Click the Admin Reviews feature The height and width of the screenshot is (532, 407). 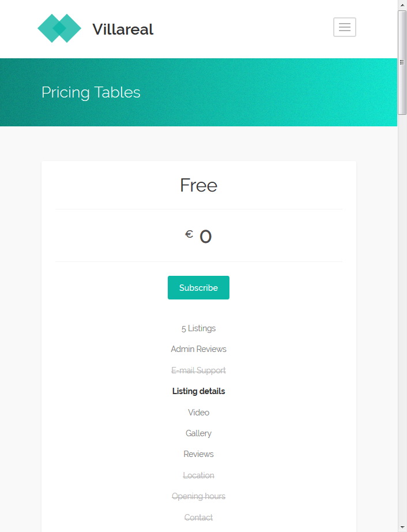198,349
